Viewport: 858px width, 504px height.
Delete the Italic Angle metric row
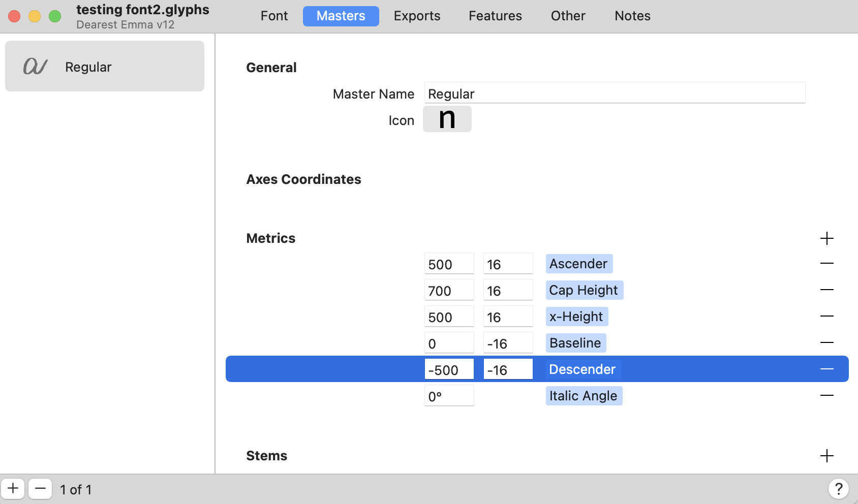click(827, 395)
